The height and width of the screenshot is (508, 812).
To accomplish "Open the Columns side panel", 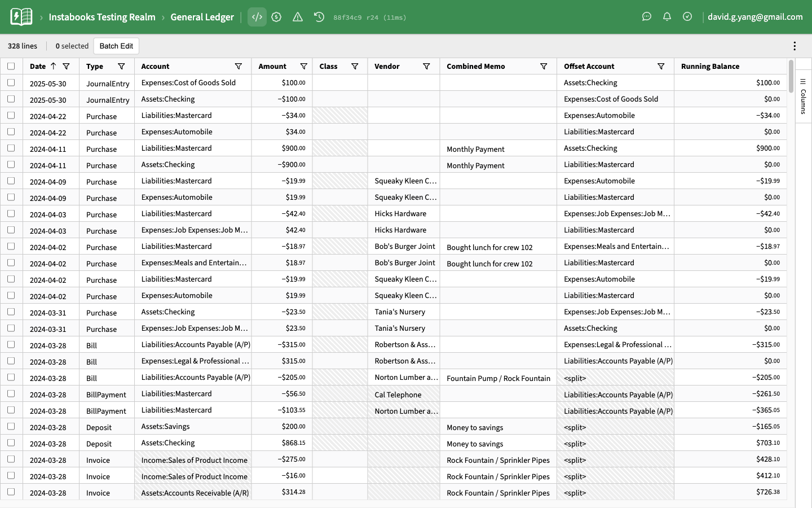I will [803, 97].
